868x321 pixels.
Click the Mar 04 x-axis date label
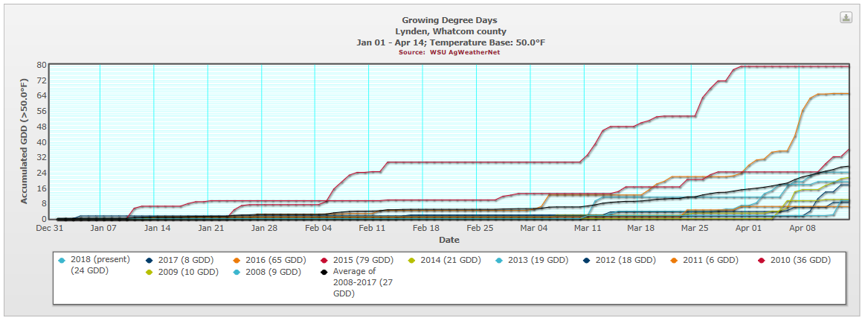(533, 229)
